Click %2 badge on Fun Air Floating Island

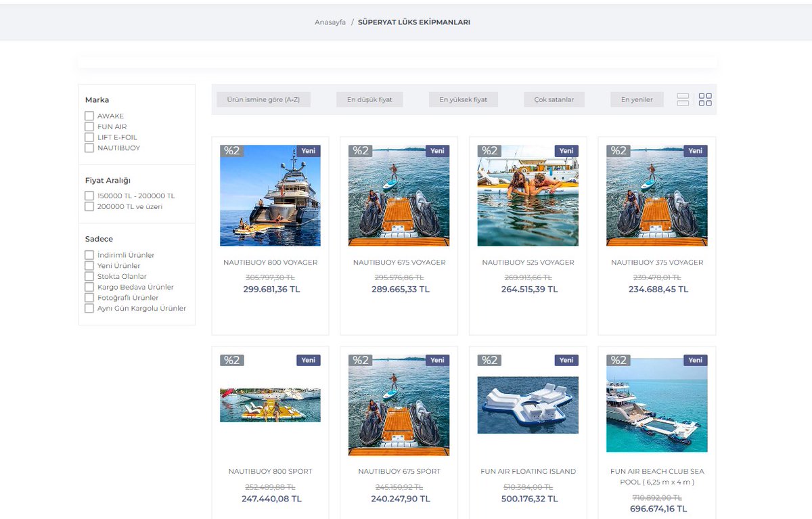click(489, 360)
